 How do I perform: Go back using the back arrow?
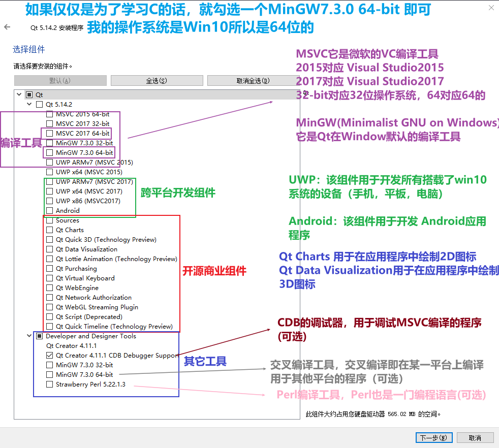tap(7, 27)
